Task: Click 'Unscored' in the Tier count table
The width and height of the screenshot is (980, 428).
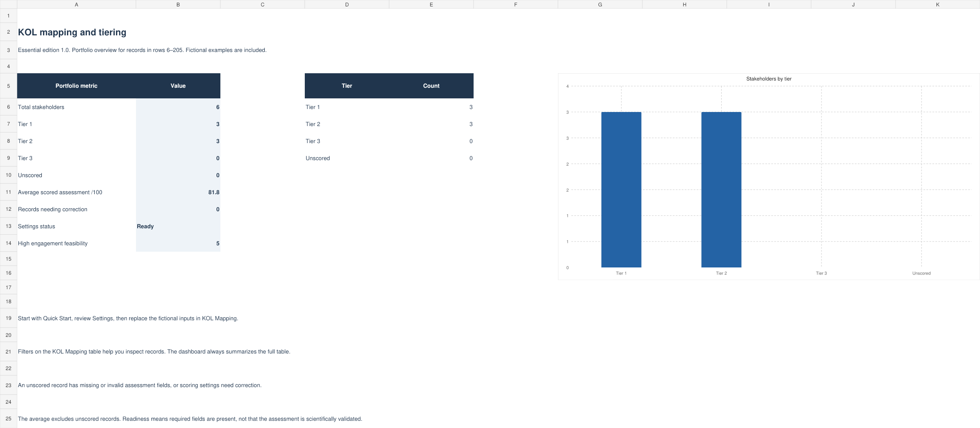Action: [347, 158]
